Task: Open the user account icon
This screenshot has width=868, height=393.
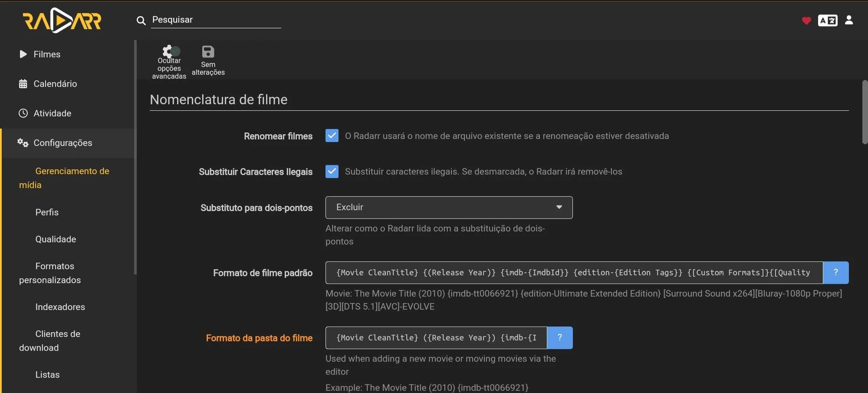Action: pyautogui.click(x=848, y=20)
